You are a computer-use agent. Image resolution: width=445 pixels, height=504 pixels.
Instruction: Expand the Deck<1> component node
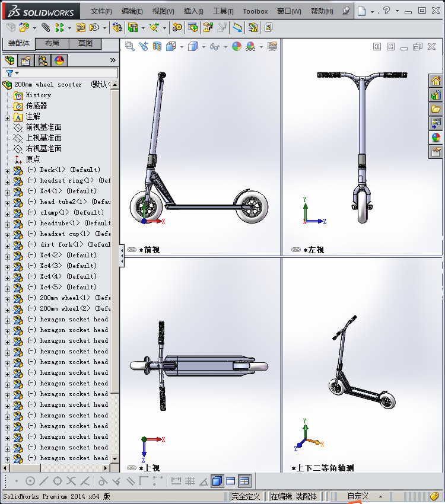click(x=7, y=171)
